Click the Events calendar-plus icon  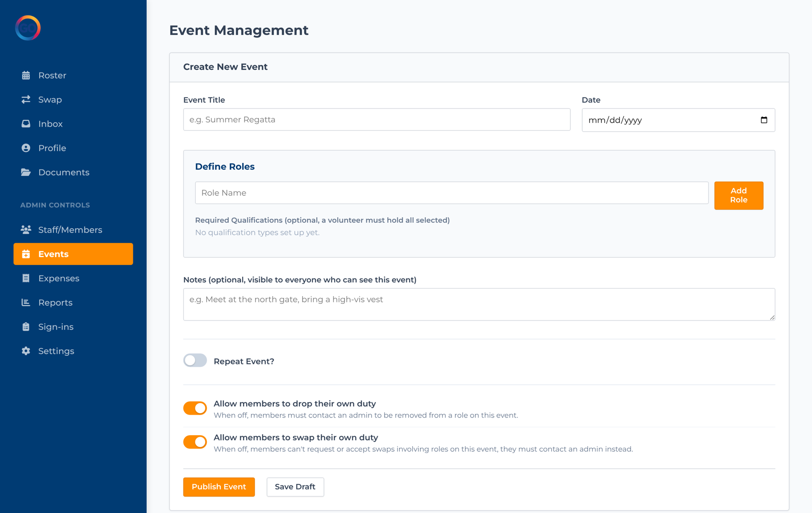click(x=26, y=254)
